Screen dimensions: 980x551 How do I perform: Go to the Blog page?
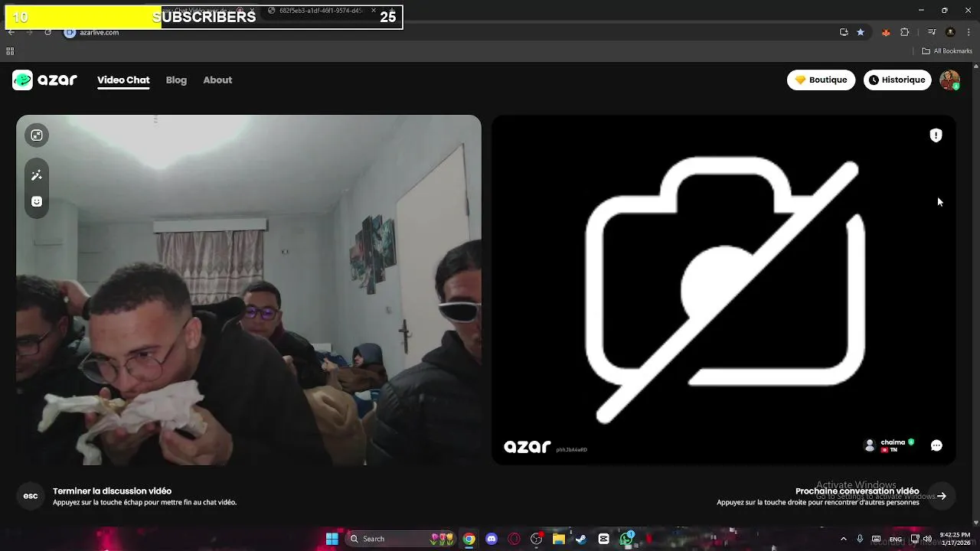coord(176,80)
